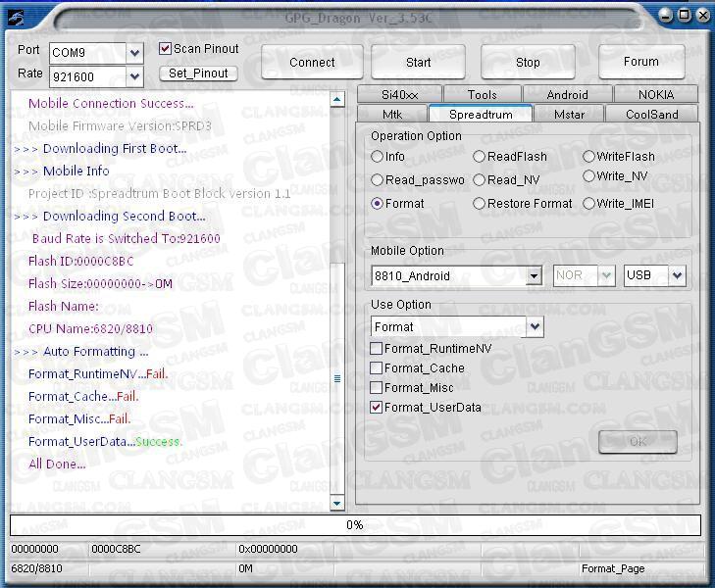715x588 pixels.
Task: Switch to the Si40xx tab
Action: pyautogui.click(x=399, y=95)
